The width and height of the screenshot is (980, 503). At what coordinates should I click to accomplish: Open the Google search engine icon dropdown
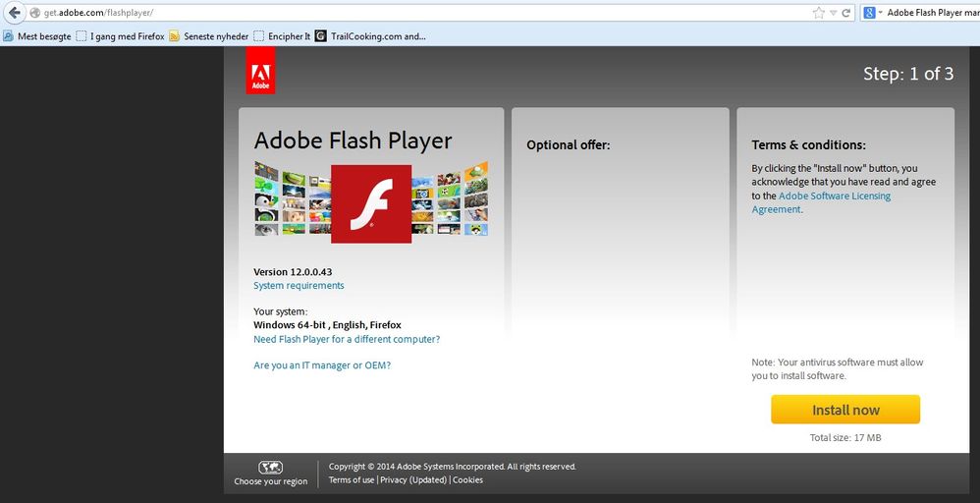(873, 13)
